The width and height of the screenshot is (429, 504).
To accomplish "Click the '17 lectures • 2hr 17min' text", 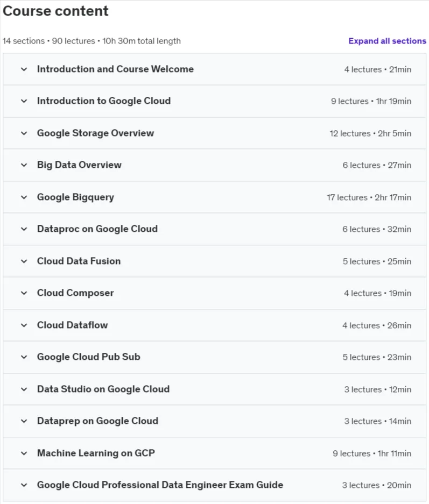I will click(369, 197).
